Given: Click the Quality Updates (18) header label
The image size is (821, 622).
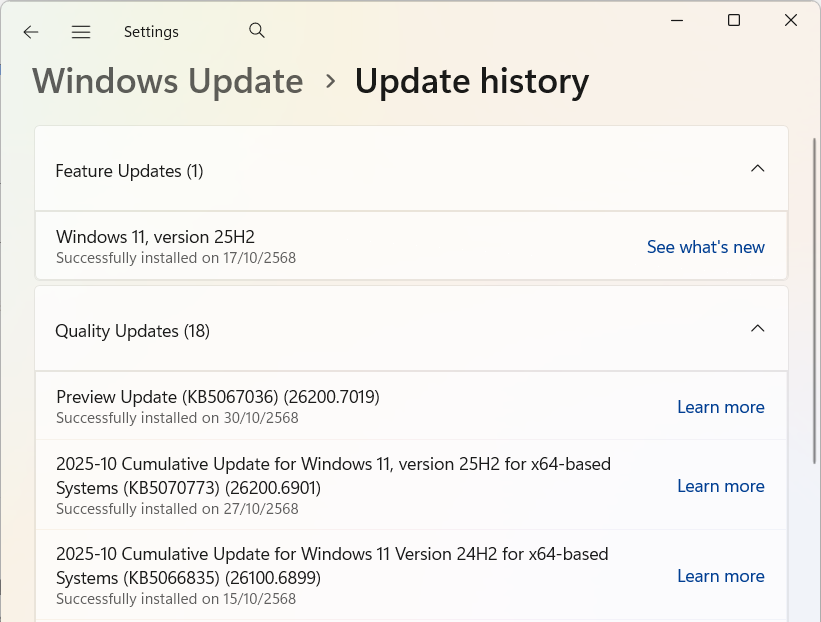Looking at the screenshot, I should 132,331.
